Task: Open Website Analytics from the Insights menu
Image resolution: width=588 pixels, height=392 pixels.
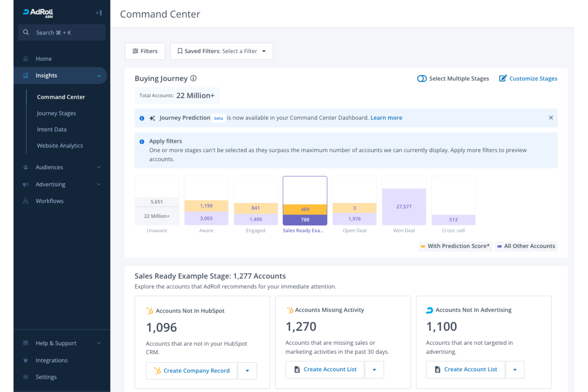Action: tap(60, 145)
